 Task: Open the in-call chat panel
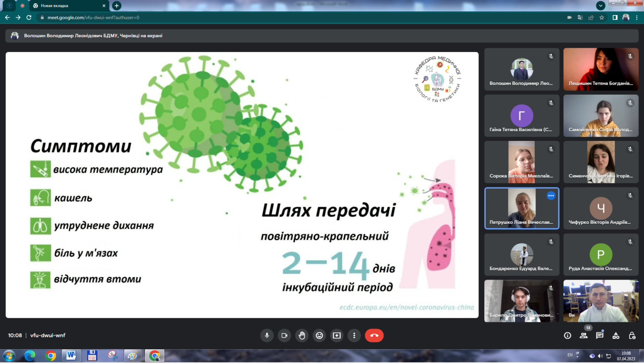[600, 335]
